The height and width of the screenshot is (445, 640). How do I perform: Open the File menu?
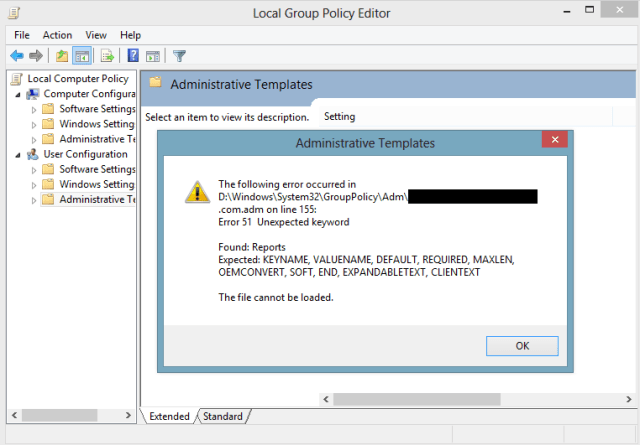tap(22, 35)
